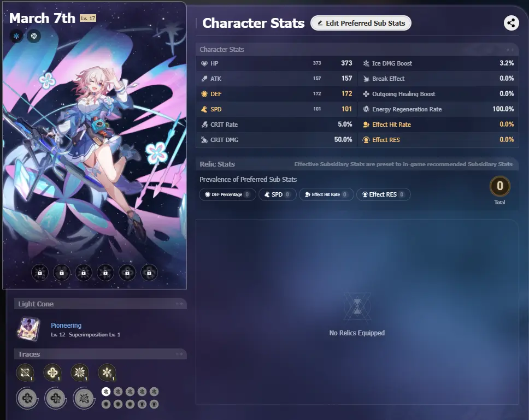Toggle the DEF Percentage sub stat chip
The height and width of the screenshot is (420, 529).
tap(227, 194)
